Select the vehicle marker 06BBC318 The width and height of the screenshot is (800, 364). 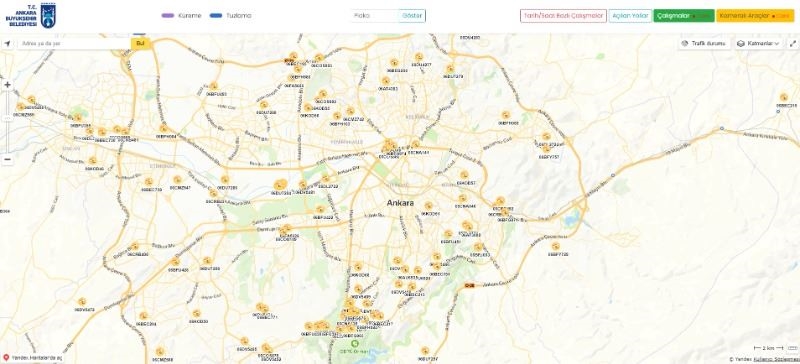tap(784, 97)
